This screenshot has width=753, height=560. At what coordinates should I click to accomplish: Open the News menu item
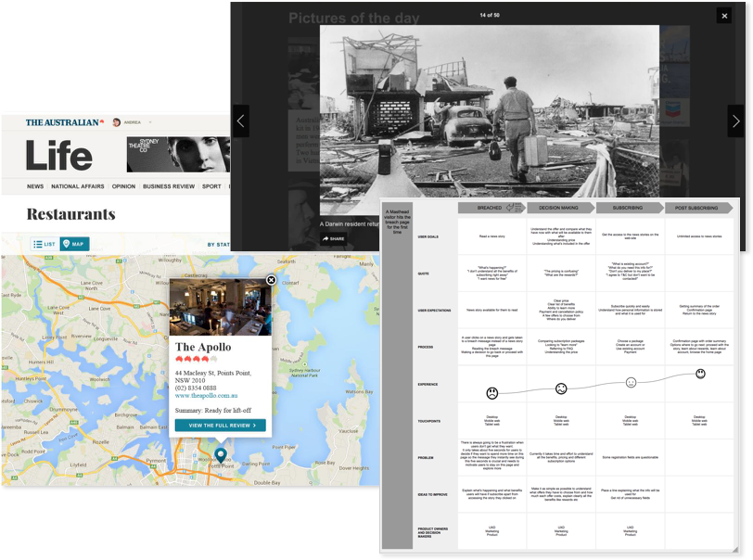click(35, 186)
